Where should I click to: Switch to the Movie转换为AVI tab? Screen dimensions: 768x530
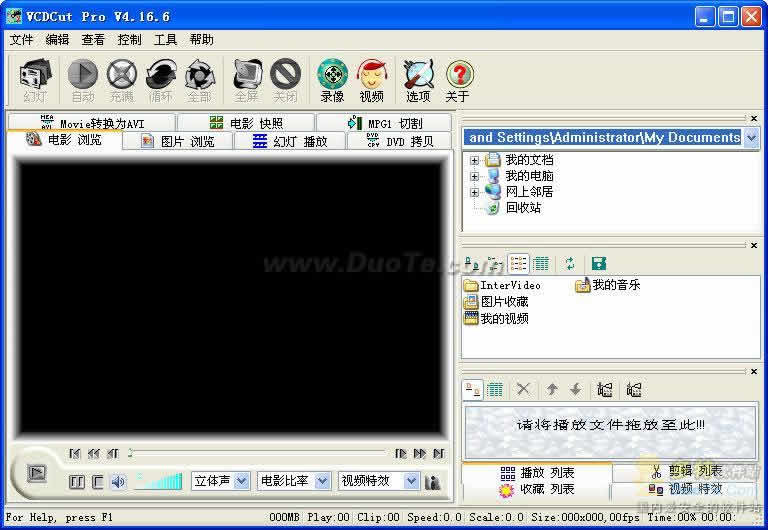[x=92, y=122]
